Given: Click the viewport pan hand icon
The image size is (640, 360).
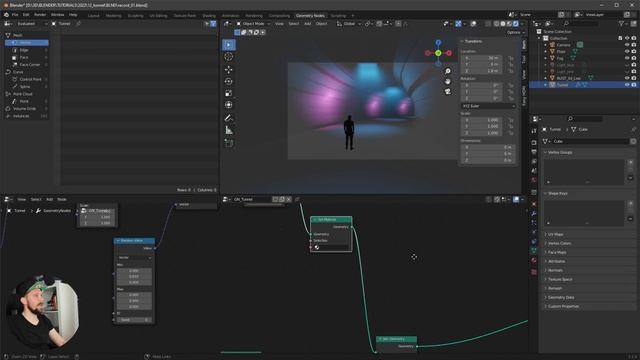Looking at the screenshot, I should pos(448,81).
